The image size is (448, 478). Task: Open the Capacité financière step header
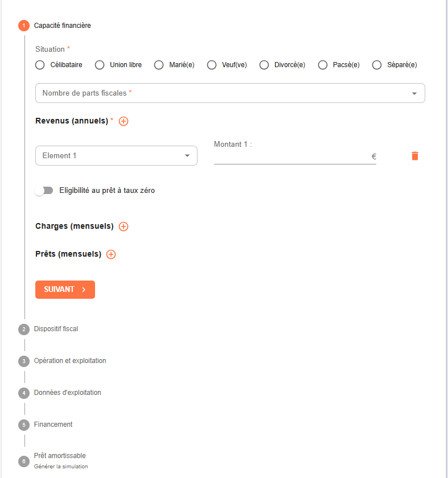point(62,26)
